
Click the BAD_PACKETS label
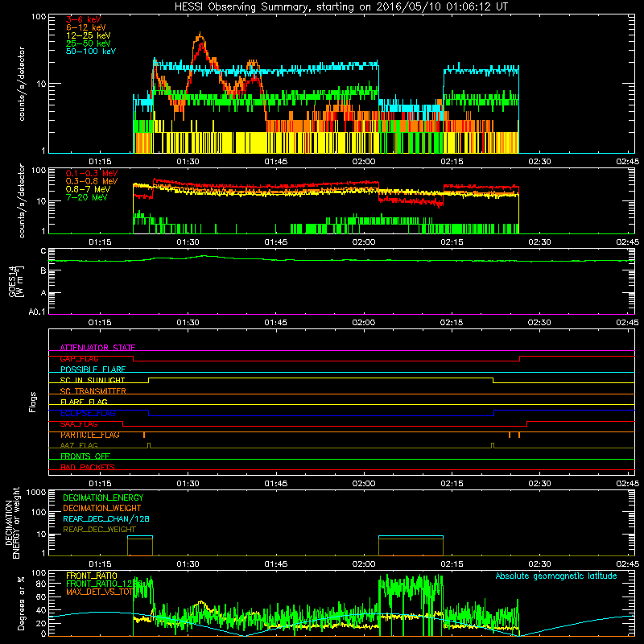pos(88,467)
